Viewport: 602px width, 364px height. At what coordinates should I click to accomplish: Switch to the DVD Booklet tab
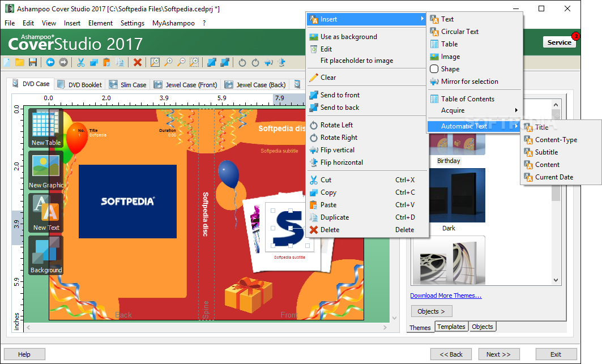click(x=80, y=84)
